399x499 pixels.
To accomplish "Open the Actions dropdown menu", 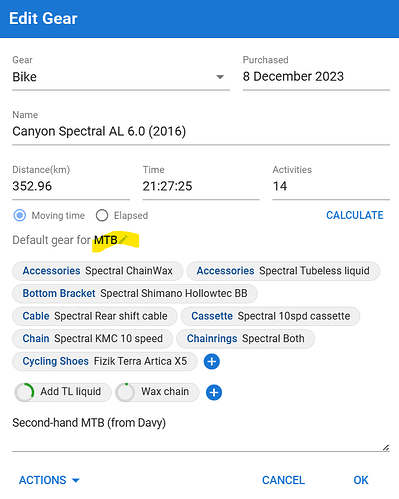I will pyautogui.click(x=49, y=480).
